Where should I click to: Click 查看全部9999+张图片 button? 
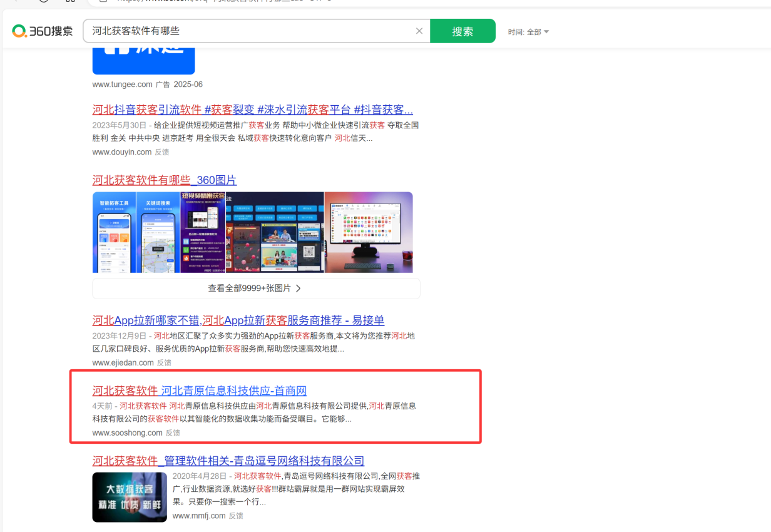pos(256,289)
